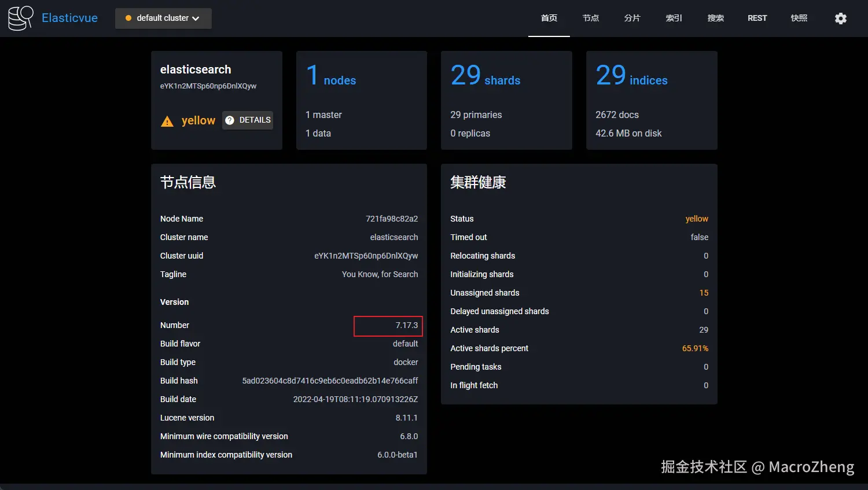Select the Cluster uuid value in node info
868x490 pixels.
[366, 256]
